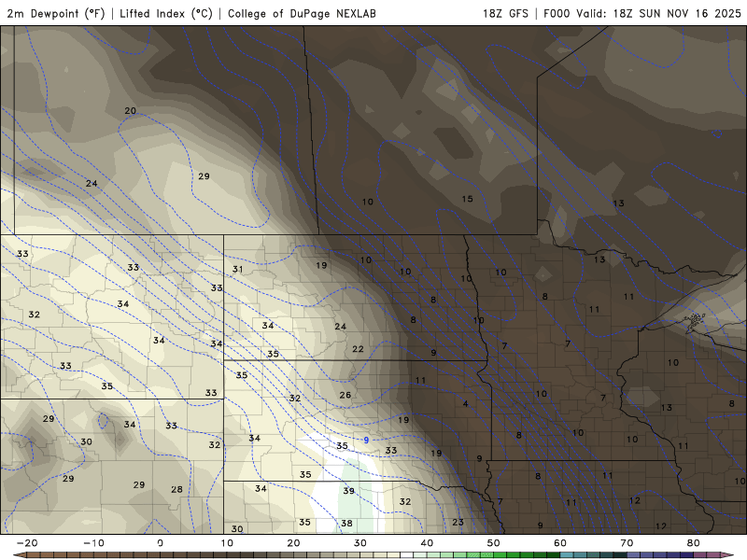Click the 40 label on the color scale
747x560 pixels.
[427, 543]
